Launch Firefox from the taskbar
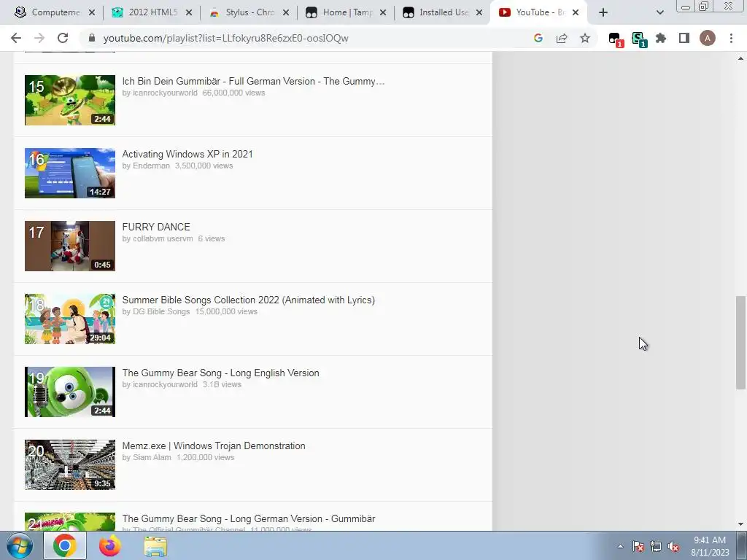Viewport: 747px width, 560px height. pos(109,545)
